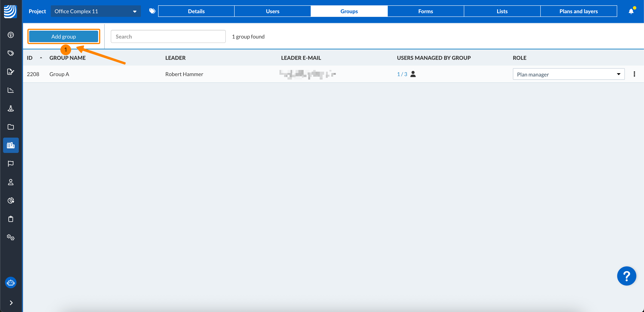The image size is (644, 312).
Task: Click the clipboard icon in sidebar
Action: pyautogui.click(x=11, y=219)
